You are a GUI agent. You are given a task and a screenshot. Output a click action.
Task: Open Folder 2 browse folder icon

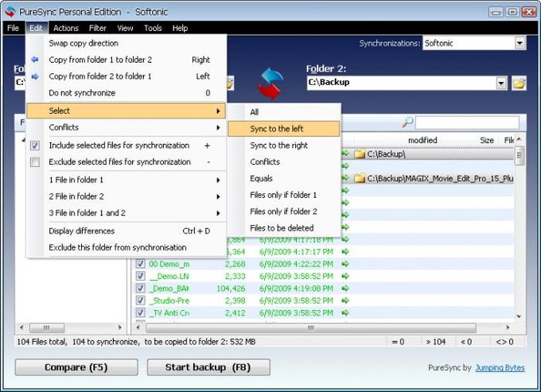pos(520,83)
